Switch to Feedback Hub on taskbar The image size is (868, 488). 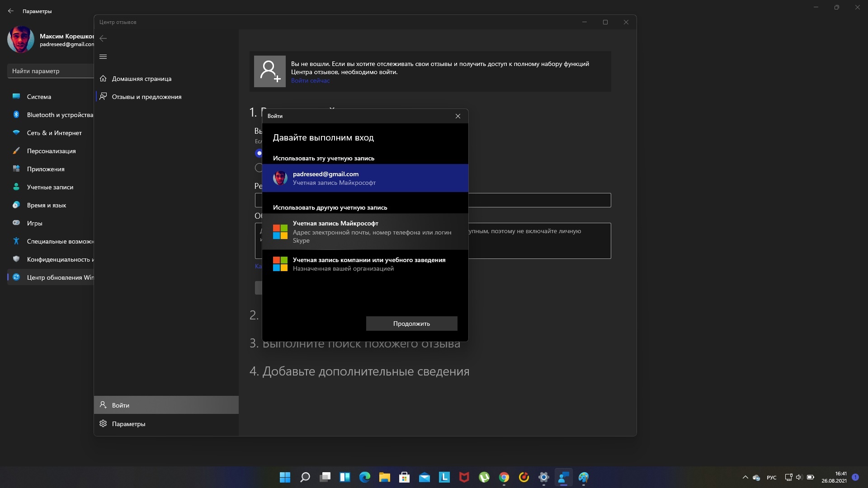pyautogui.click(x=564, y=477)
